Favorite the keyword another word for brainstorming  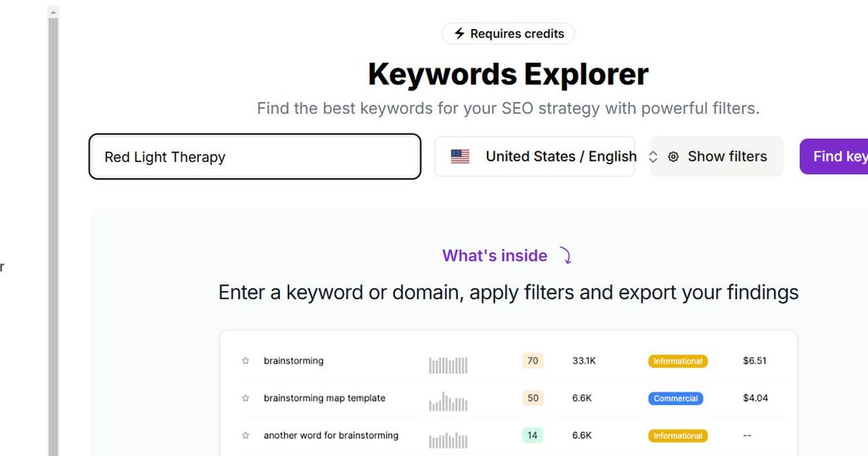pyautogui.click(x=244, y=435)
